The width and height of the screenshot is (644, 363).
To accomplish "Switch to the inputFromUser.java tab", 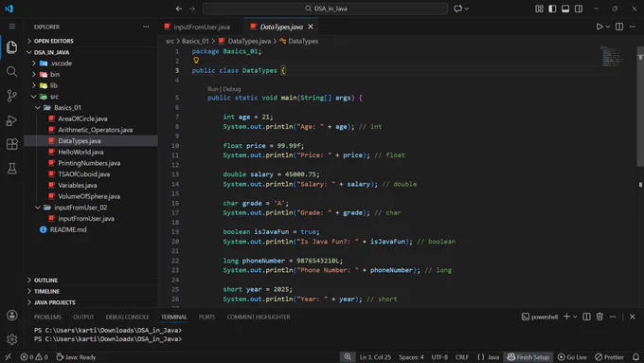I will pos(201,27).
